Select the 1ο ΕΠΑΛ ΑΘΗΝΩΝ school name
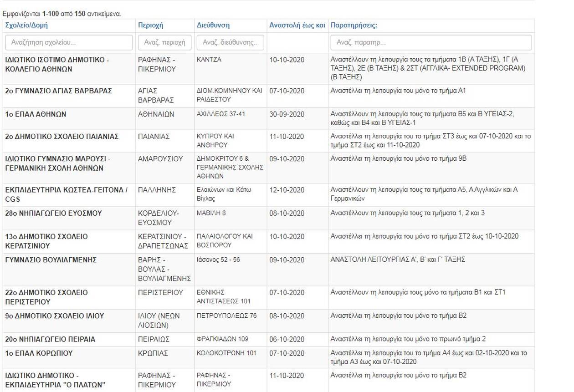The width and height of the screenshot is (574, 392). point(36,114)
